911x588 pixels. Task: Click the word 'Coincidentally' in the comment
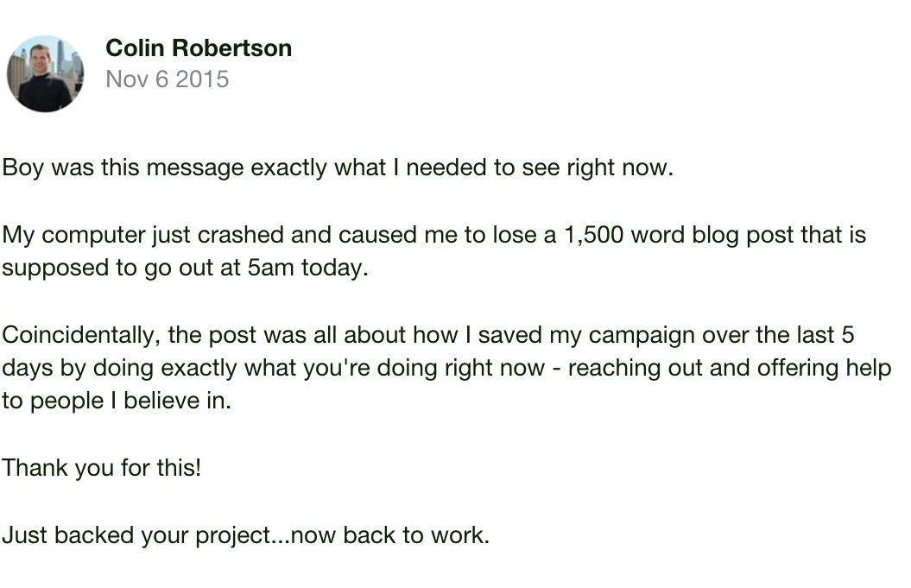81,335
